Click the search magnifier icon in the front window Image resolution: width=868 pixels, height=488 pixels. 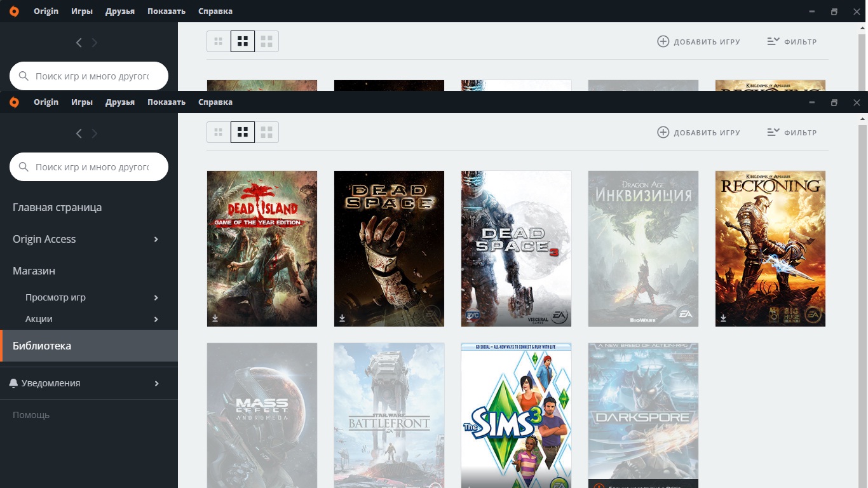pos(24,167)
